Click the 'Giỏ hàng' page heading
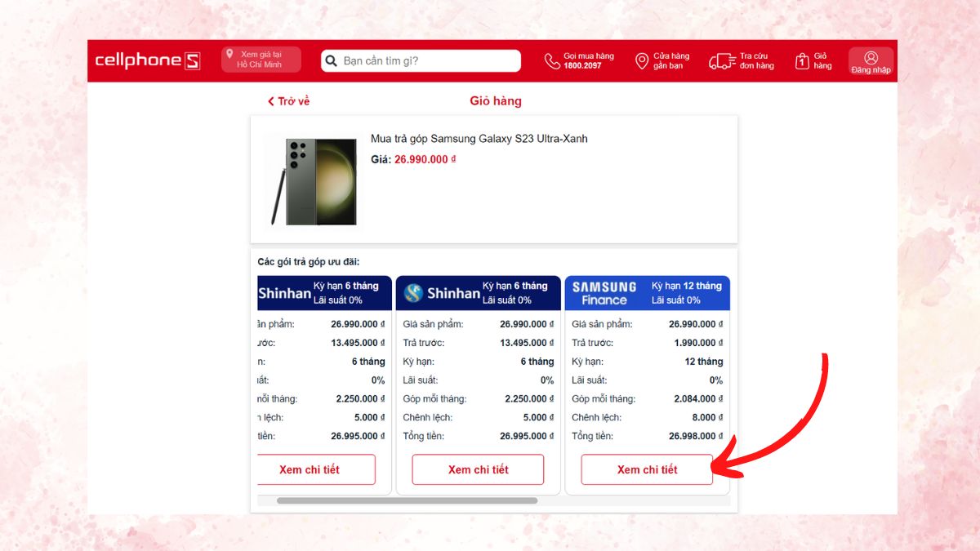This screenshot has width=980, height=551. [496, 101]
